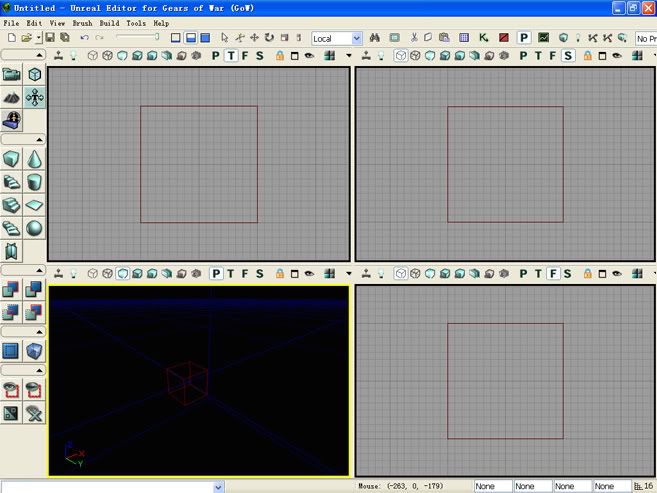Click the CSG Add tool
This screenshot has width=657, height=493.
12,290
